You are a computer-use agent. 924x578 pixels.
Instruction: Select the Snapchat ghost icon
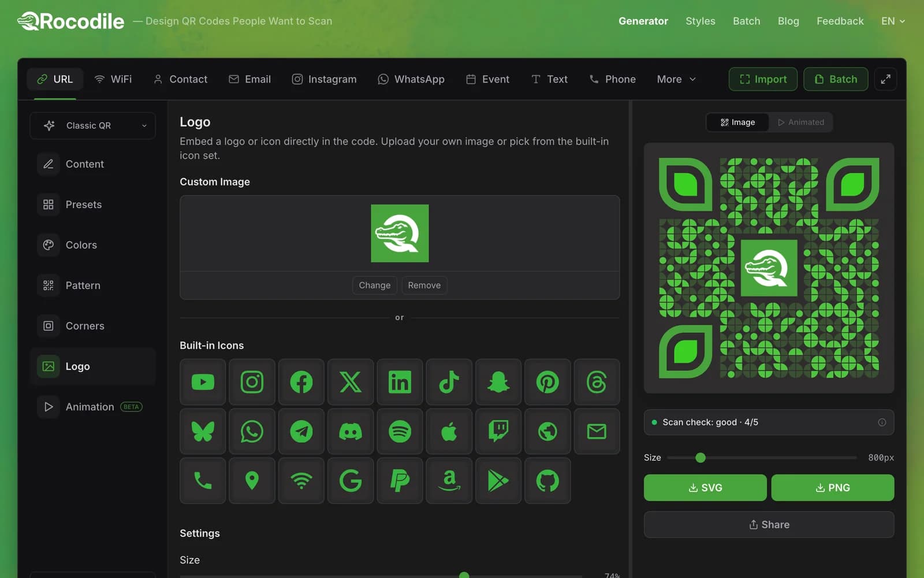click(498, 382)
